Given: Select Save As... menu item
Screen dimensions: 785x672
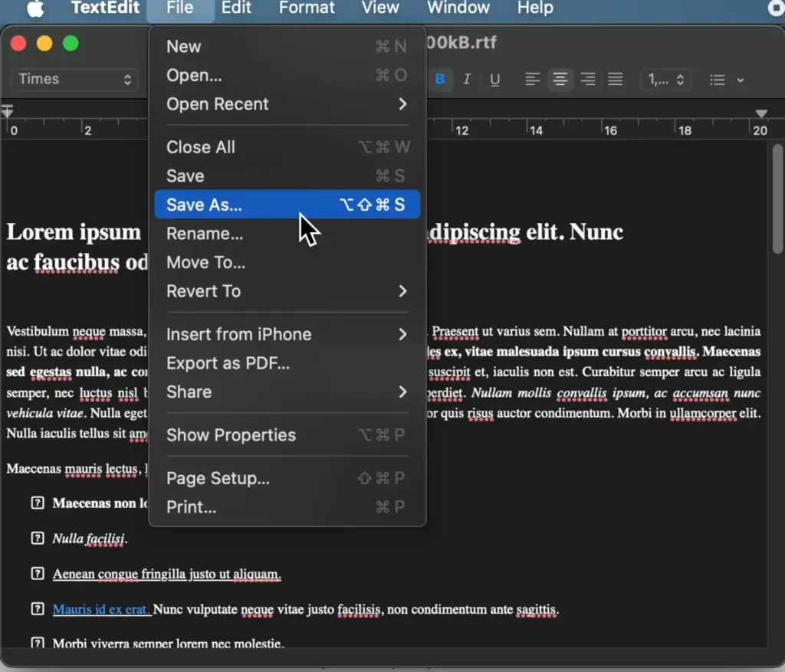Looking at the screenshot, I should coord(287,205).
